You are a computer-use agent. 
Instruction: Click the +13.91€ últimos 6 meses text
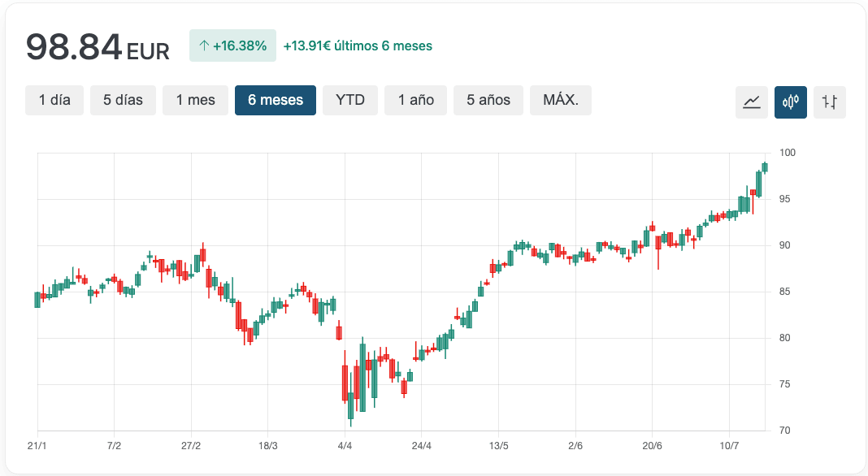[358, 46]
